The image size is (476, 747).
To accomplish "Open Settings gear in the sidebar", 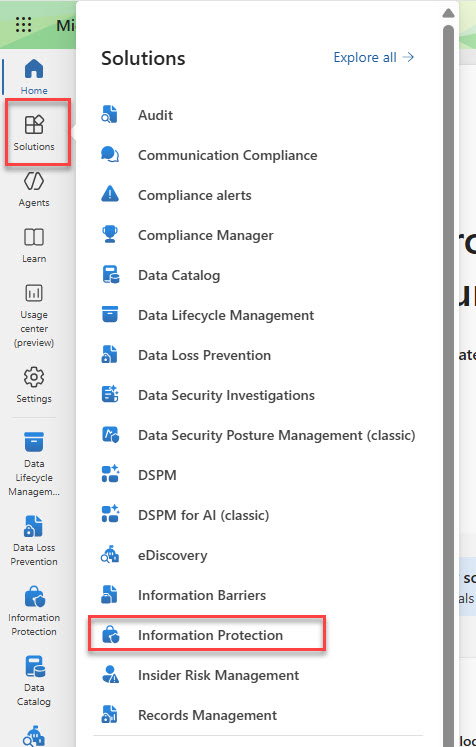I will (x=34, y=385).
